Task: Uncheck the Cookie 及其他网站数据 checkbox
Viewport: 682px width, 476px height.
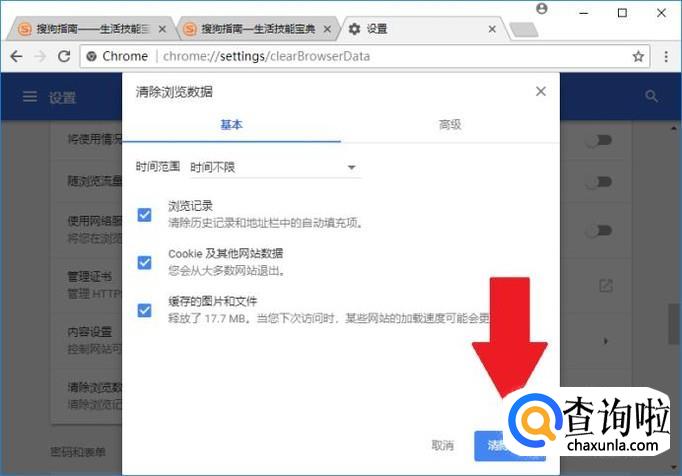Action: [x=144, y=262]
